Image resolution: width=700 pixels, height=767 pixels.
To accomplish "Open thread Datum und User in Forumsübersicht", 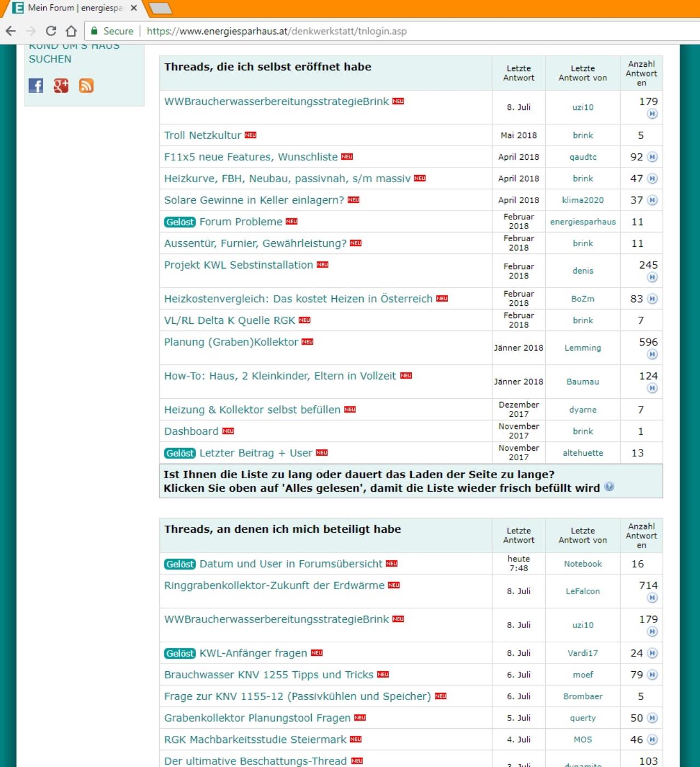I will (x=291, y=564).
